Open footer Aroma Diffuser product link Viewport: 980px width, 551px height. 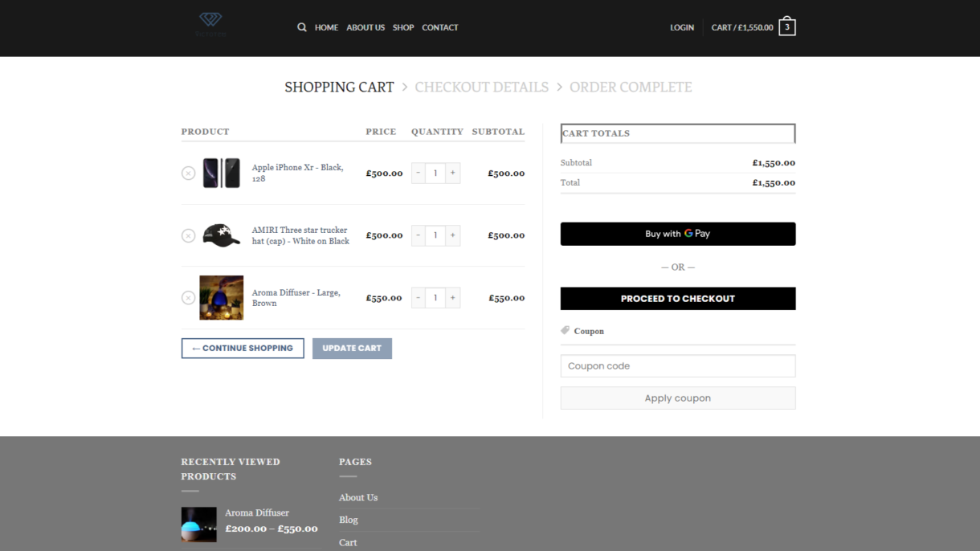point(257,512)
